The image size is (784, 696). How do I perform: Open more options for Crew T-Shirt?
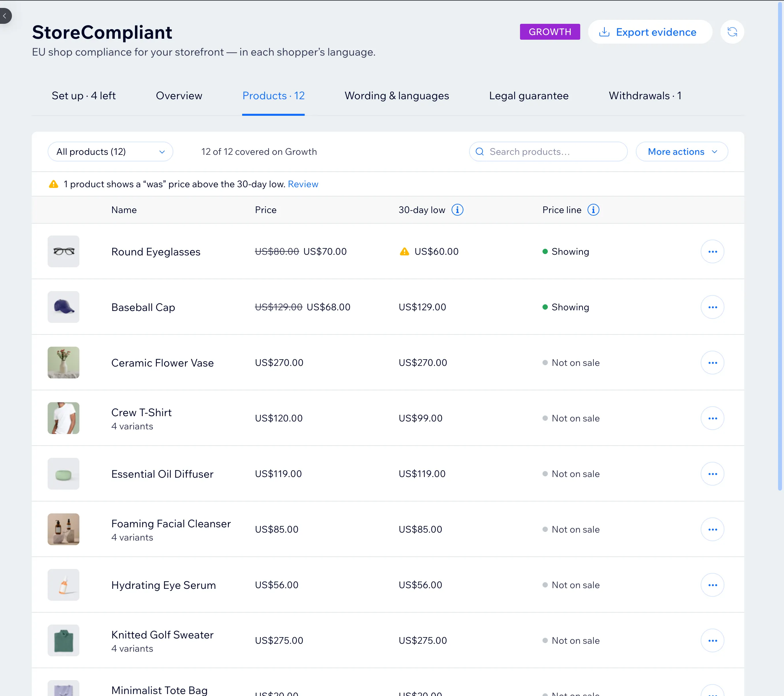point(712,418)
